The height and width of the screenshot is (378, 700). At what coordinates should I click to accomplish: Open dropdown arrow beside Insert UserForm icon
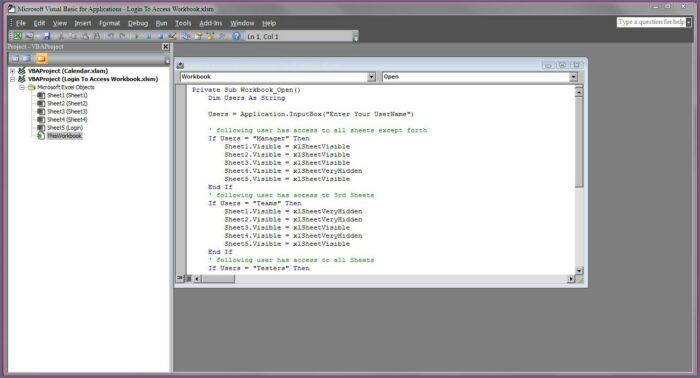38,36
